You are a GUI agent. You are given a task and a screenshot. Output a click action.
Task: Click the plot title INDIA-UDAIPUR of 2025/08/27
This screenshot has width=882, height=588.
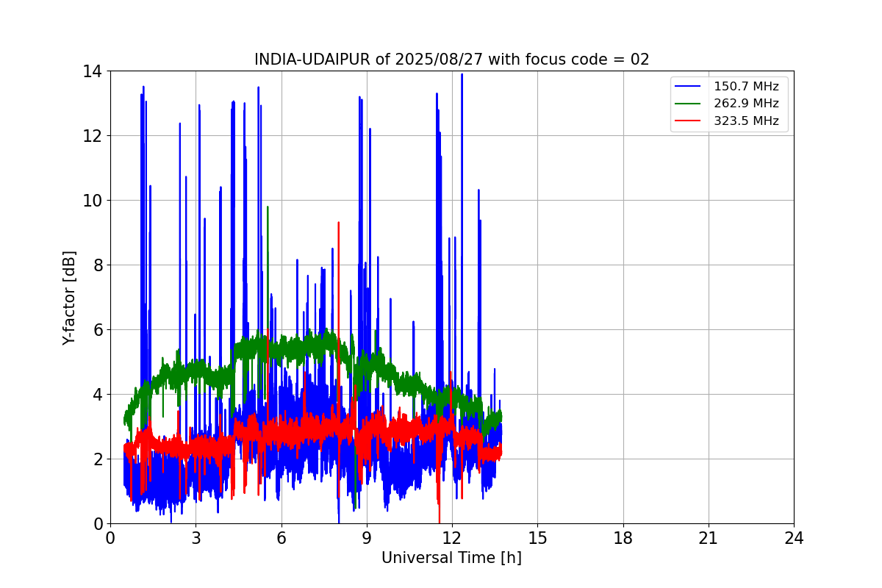coord(451,60)
